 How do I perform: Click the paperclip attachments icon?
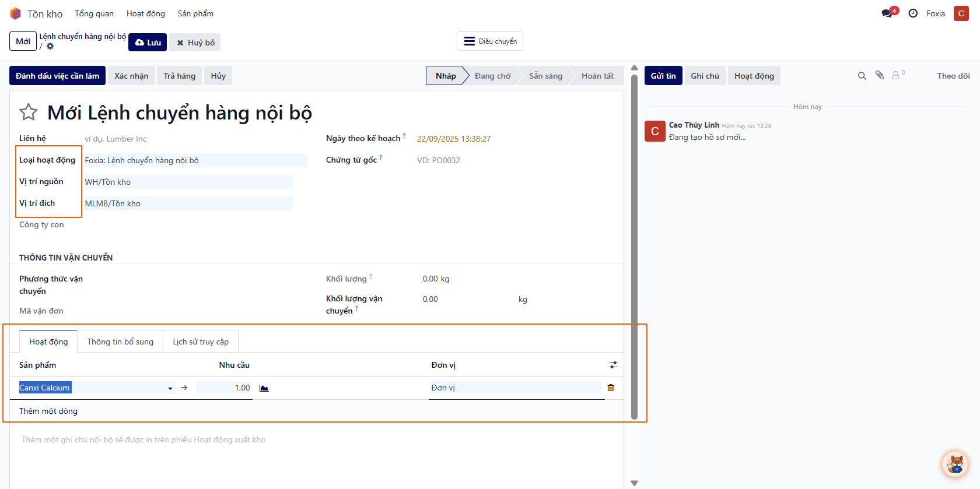(x=880, y=75)
